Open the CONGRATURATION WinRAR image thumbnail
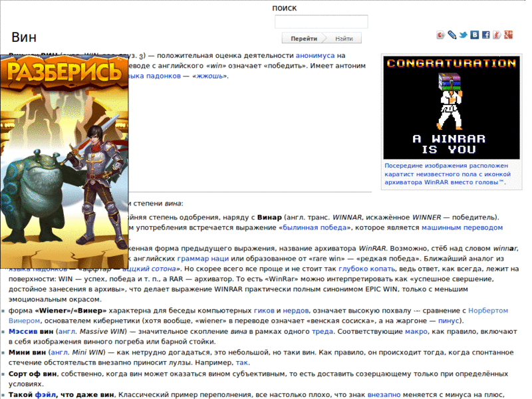The height and width of the screenshot is (399, 532). pyautogui.click(x=452, y=108)
